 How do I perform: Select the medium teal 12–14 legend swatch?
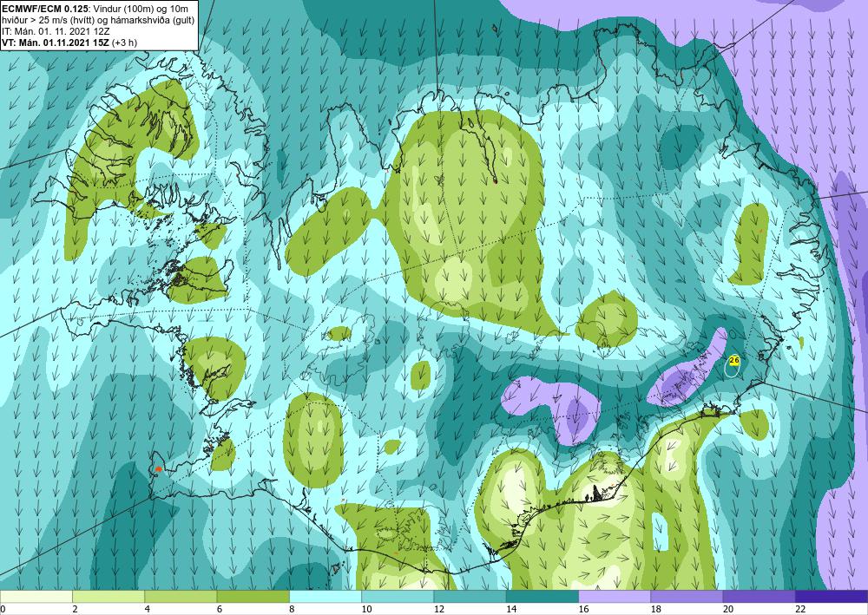coord(470,597)
